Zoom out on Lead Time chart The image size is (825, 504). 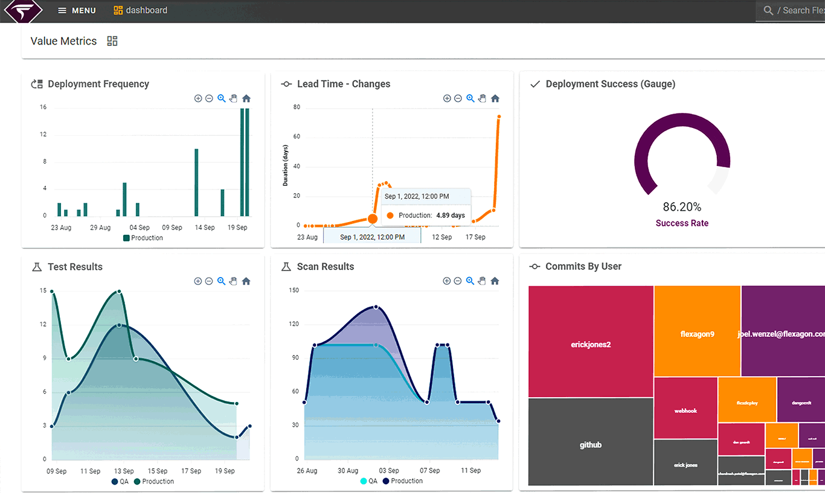pyautogui.click(x=458, y=98)
